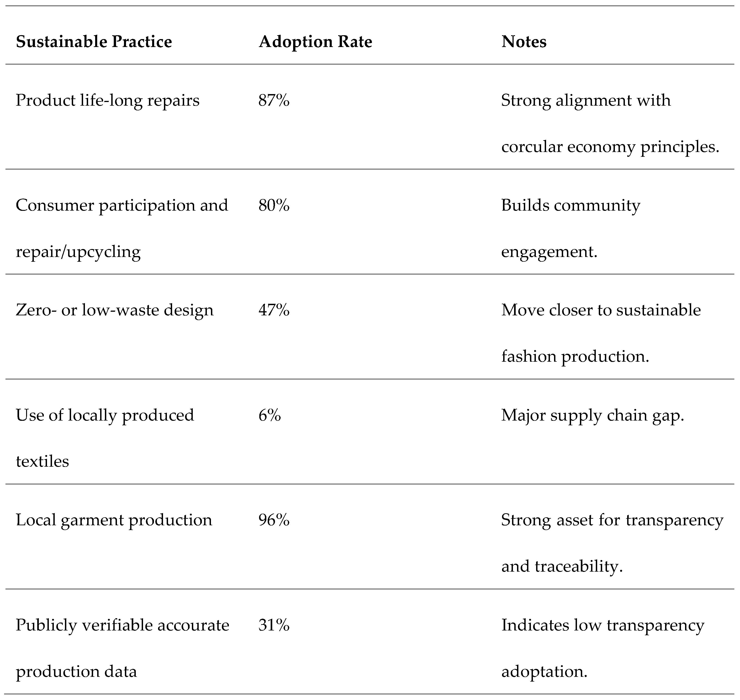Select the 80% adoption rate value
Screen dimensions: 740x700
pos(274,205)
